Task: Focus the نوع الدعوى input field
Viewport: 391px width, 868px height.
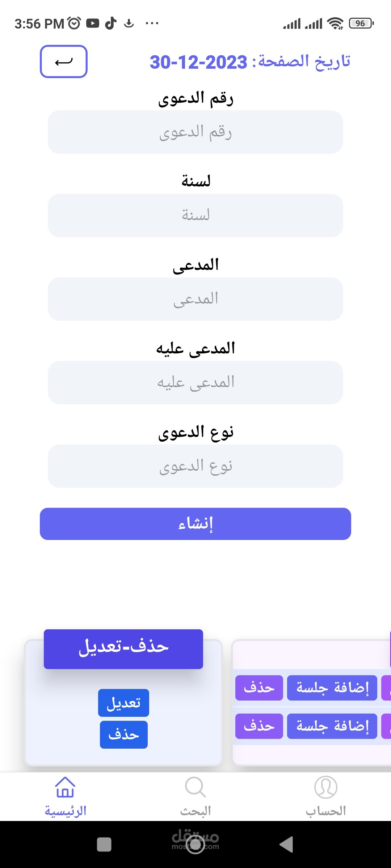Action: 195,466
